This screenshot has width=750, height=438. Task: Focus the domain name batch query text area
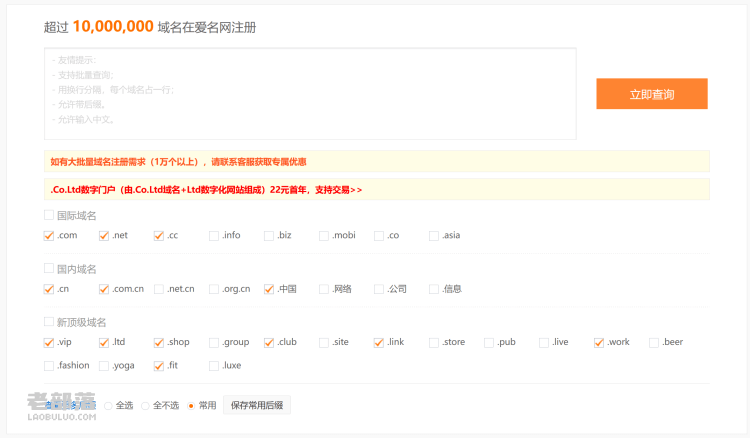pos(310,94)
